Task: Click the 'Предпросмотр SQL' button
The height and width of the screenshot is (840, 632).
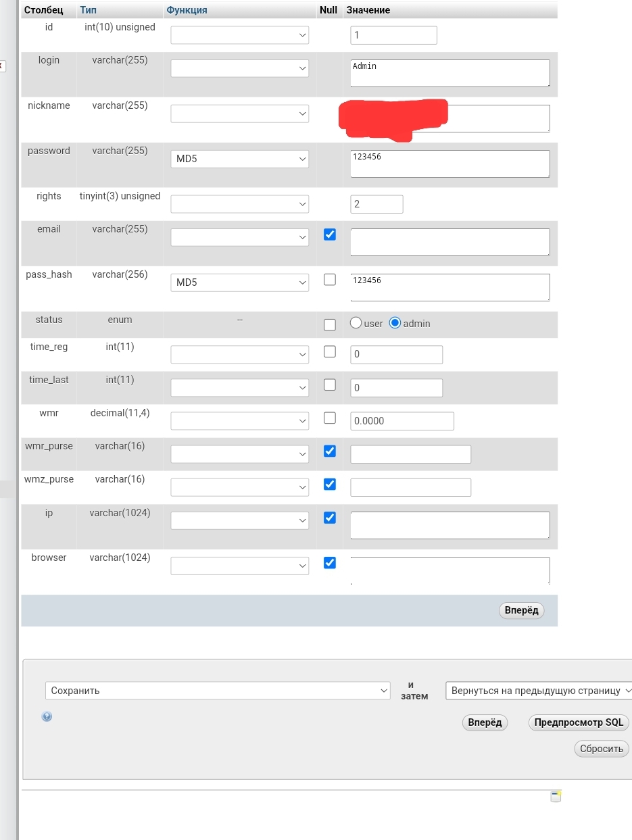Action: click(x=578, y=722)
